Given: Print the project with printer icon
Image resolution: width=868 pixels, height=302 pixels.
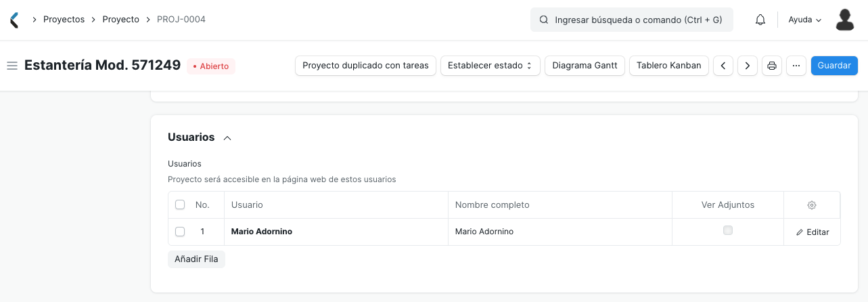Looking at the screenshot, I should pos(772,66).
